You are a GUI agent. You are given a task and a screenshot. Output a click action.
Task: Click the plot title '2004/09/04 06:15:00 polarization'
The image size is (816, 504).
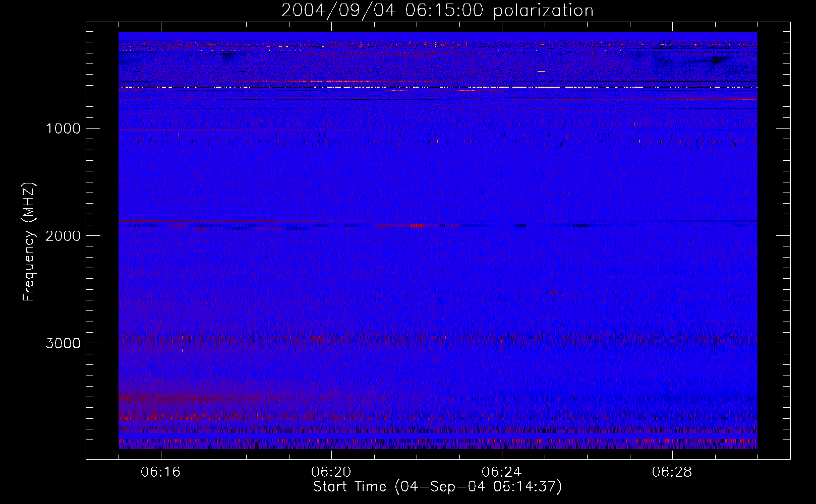coord(437,11)
